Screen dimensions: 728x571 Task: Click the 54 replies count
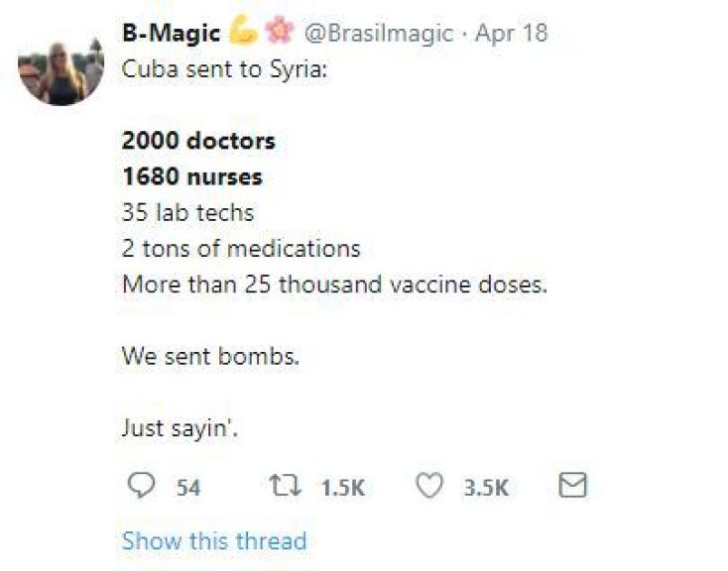[x=188, y=488]
